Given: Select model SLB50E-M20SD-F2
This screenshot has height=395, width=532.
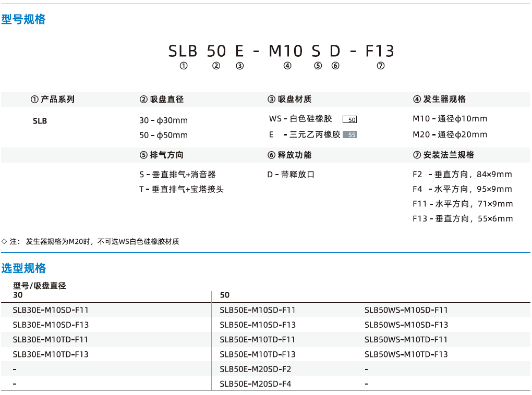Looking at the screenshot, I should pyautogui.click(x=256, y=369).
